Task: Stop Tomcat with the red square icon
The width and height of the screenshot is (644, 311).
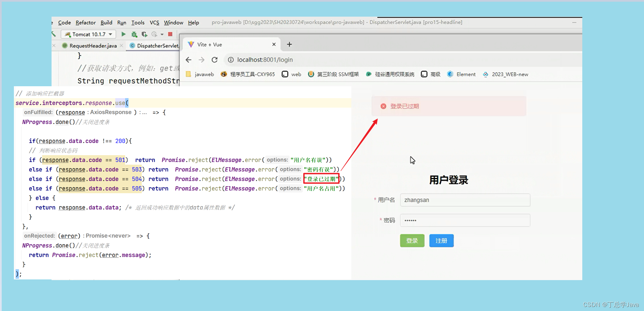Action: [x=170, y=34]
